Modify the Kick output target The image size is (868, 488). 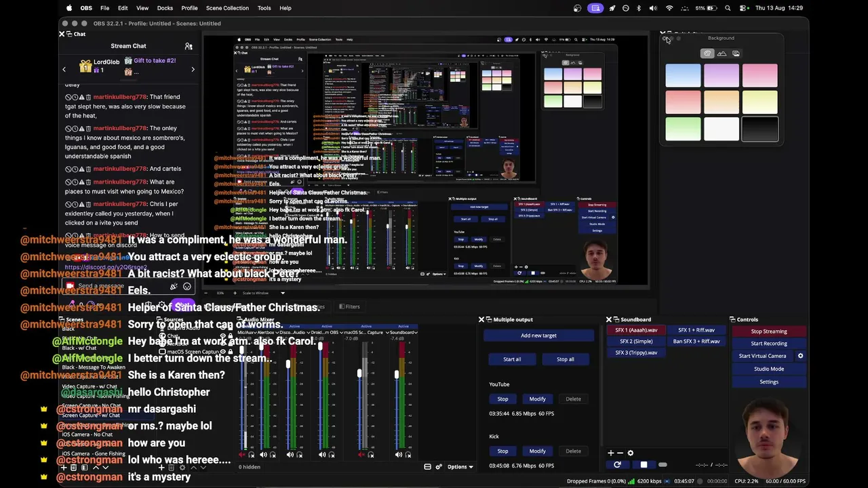(537, 451)
